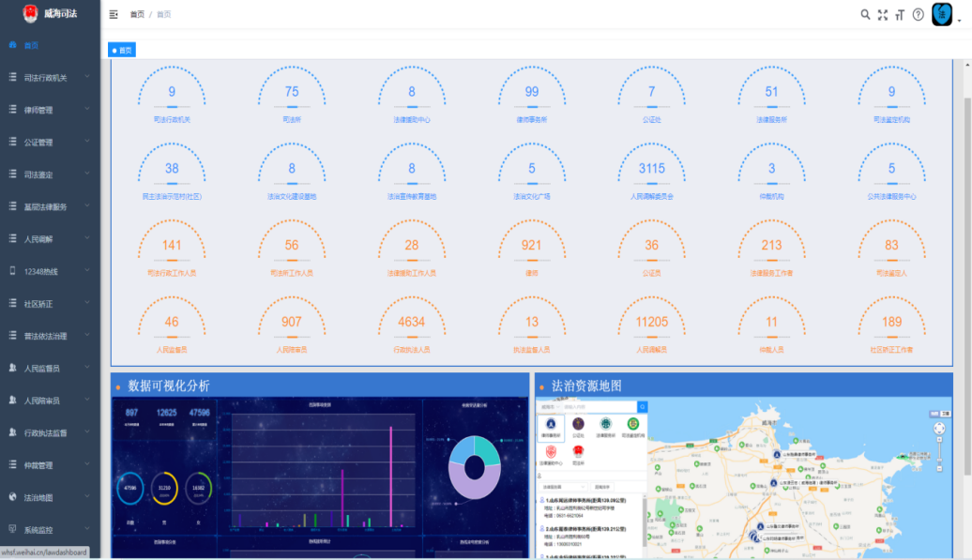
Task: Toggle fullscreen mode icon in header
Action: tap(882, 14)
